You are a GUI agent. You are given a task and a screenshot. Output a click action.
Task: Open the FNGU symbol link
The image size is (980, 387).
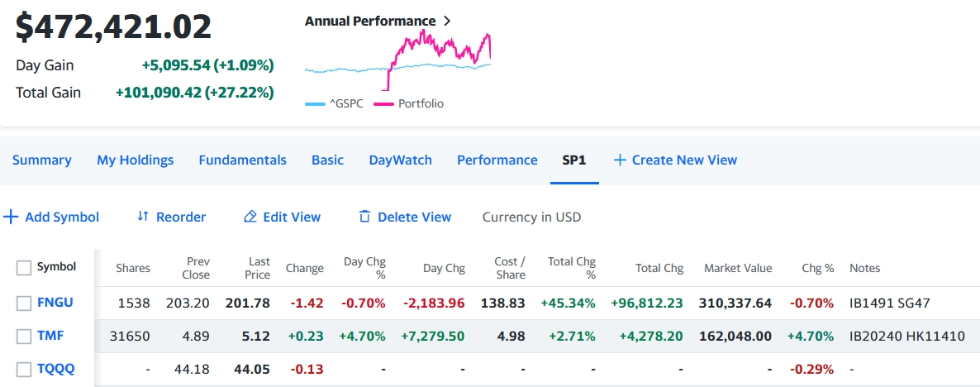55,303
